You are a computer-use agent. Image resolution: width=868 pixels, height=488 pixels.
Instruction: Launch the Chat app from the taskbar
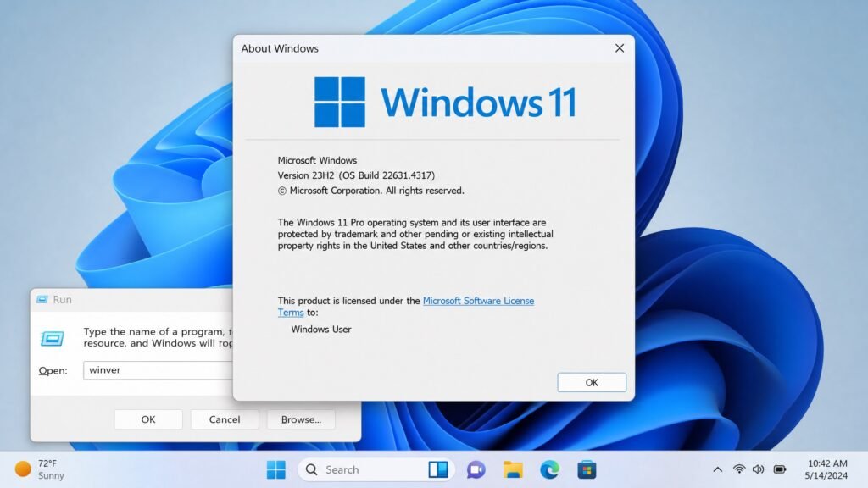tap(476, 469)
